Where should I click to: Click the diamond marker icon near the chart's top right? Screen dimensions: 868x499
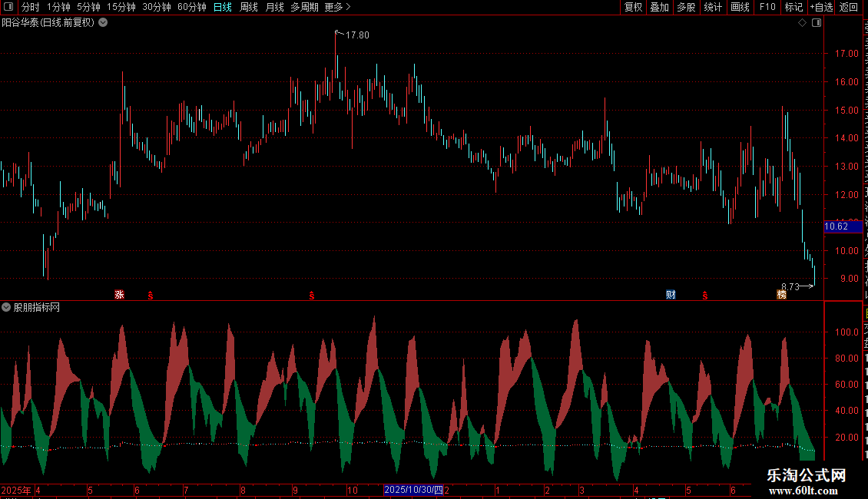(802, 23)
